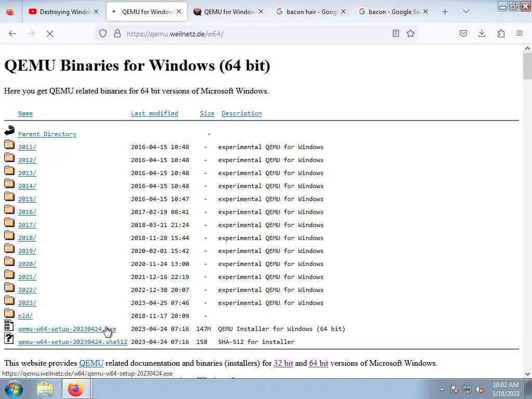Image resolution: width=532 pixels, height=399 pixels.
Task: Open the Parent Directory link
Action: pos(47,134)
